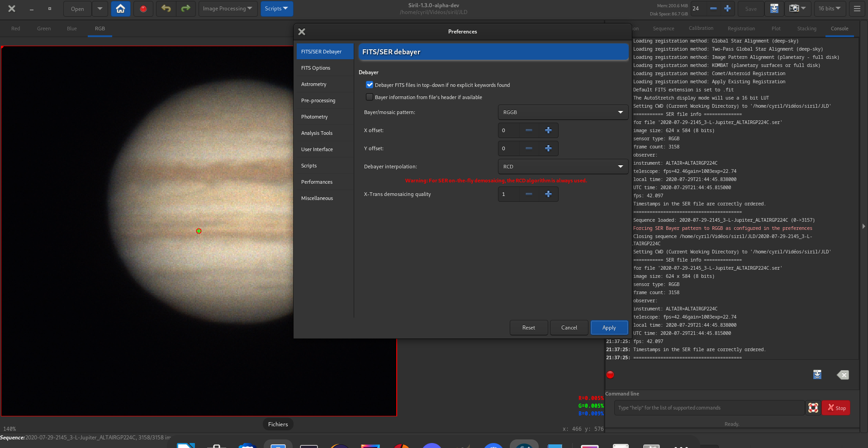Click the Apply button in Preferences
The width and height of the screenshot is (868, 448).
(x=609, y=328)
